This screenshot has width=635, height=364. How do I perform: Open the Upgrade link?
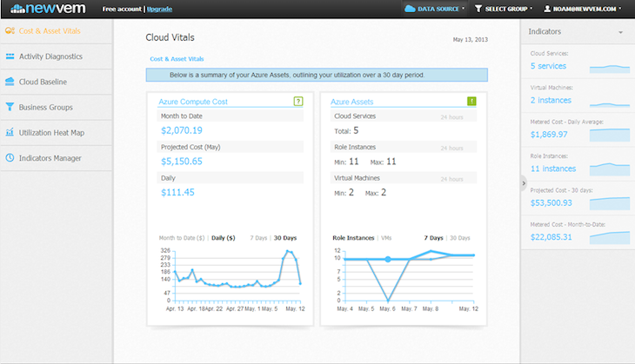pyautogui.click(x=159, y=9)
